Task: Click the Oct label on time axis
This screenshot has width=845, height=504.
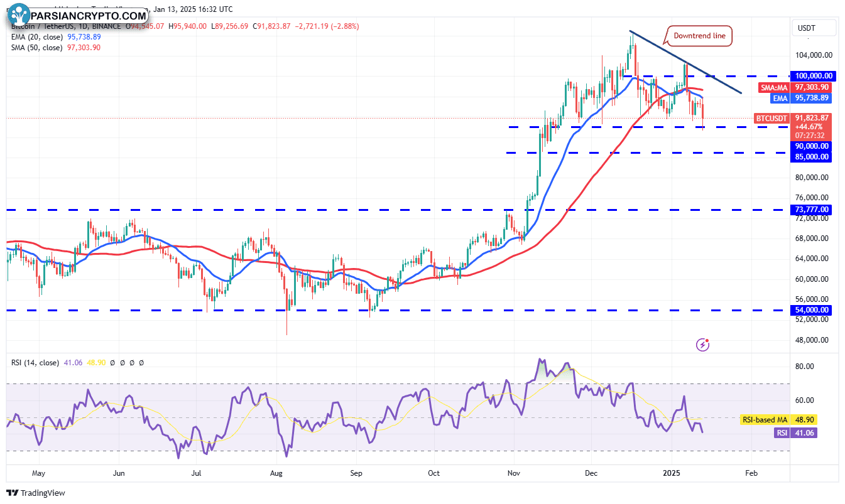Action: (433, 473)
